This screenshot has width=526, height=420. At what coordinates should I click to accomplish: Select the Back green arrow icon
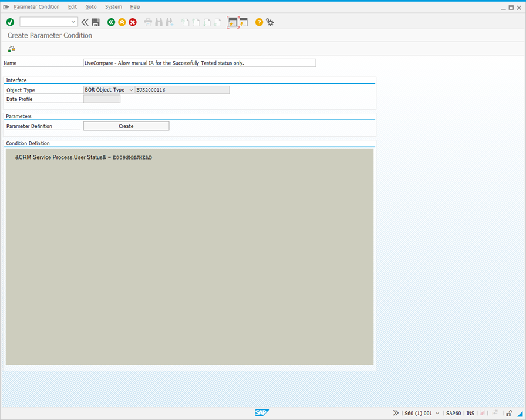(x=110, y=22)
